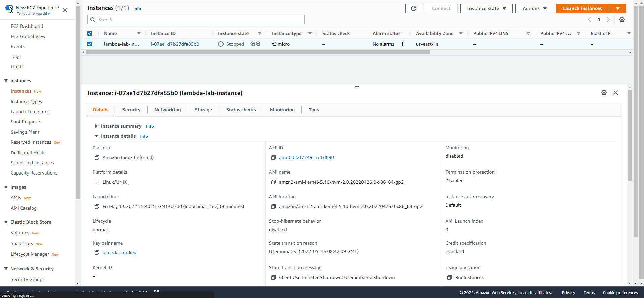Collapse the Instance details section
The height and width of the screenshot is (298, 644).
(x=96, y=136)
